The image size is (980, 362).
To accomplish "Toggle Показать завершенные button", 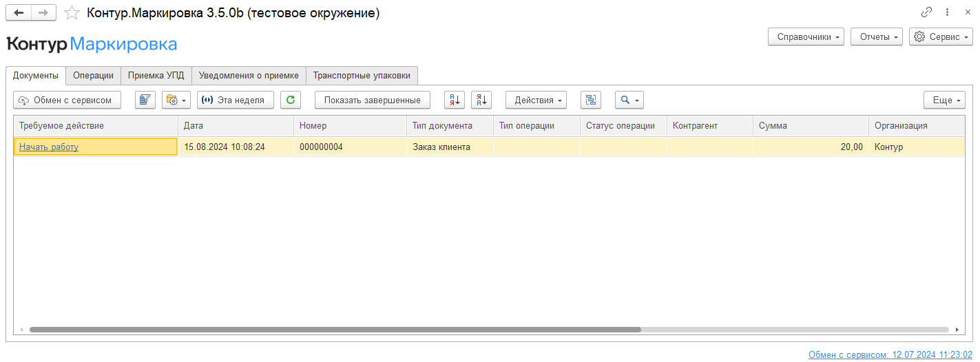I will click(x=372, y=100).
